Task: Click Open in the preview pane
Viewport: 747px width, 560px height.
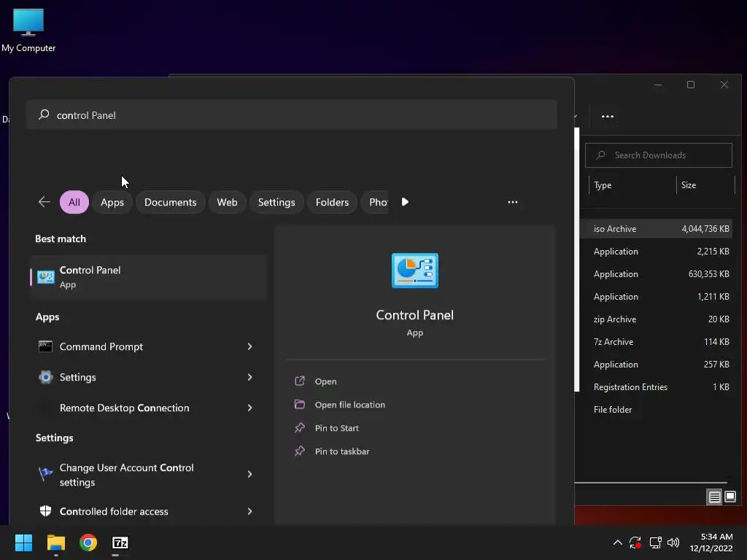Action: coord(325,381)
